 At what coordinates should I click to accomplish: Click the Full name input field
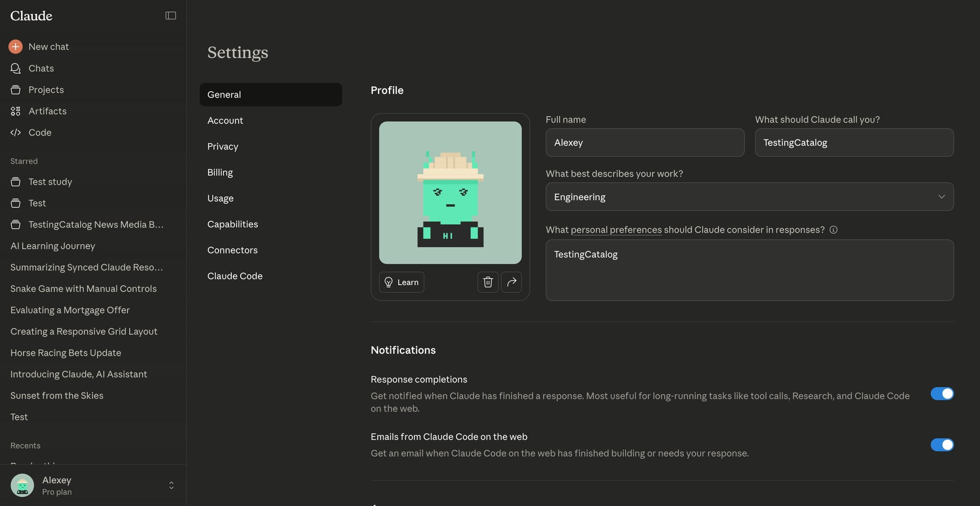(x=644, y=143)
